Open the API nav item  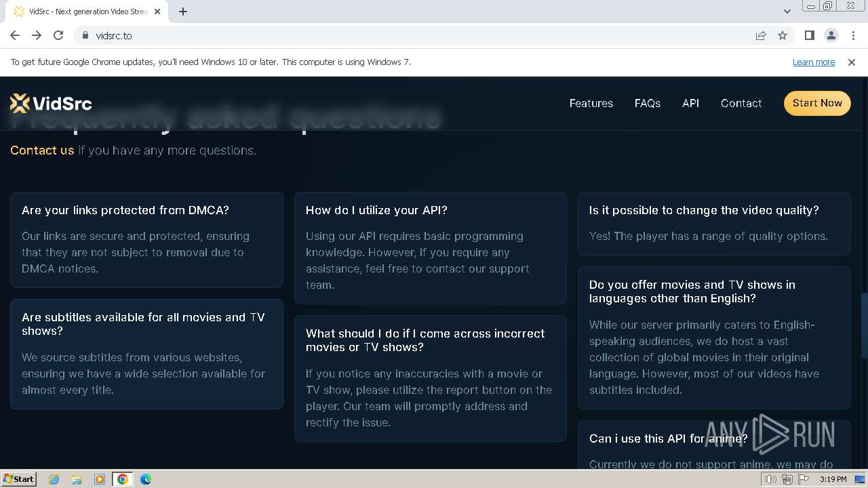click(690, 103)
